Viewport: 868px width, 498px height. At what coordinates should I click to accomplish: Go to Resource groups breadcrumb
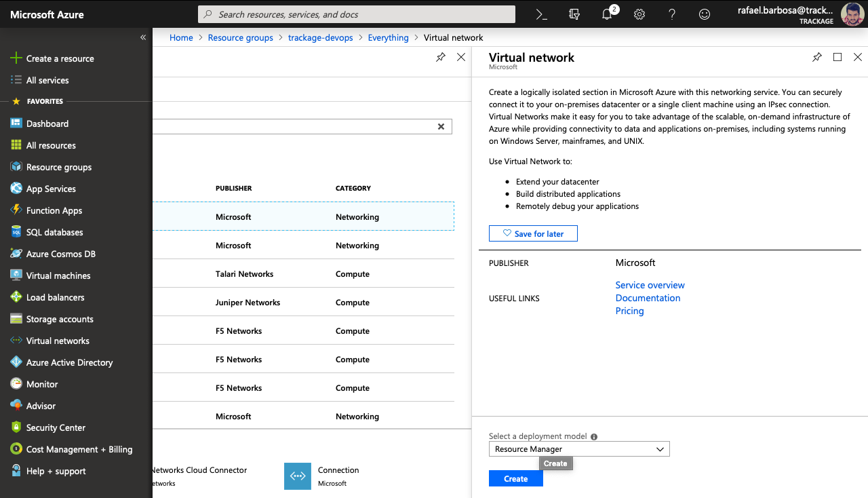[241, 38]
